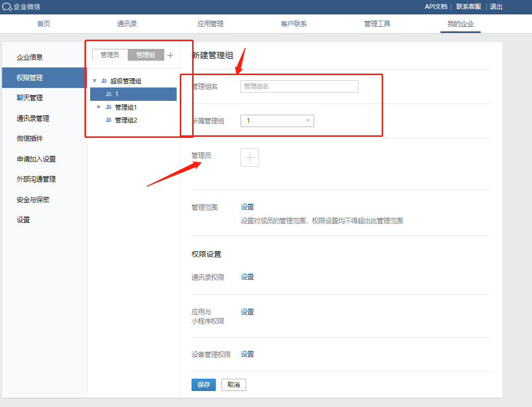
Task: Click the 管理组名 input field
Action: (299, 86)
